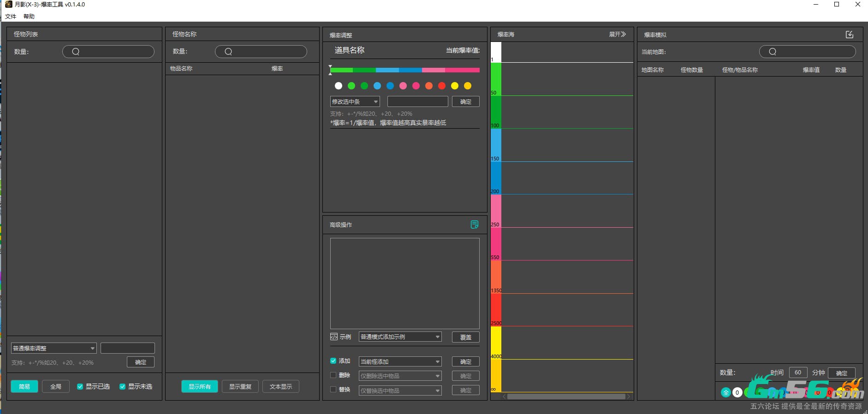Open the 仅替换选中物品 dropdown
The height and width of the screenshot is (414, 868).
click(x=400, y=390)
